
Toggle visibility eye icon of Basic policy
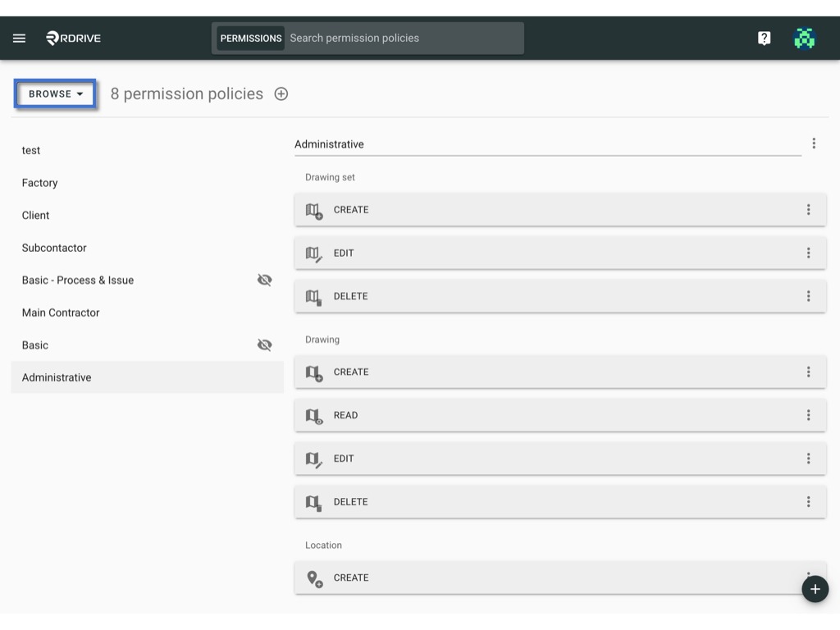[x=265, y=345]
